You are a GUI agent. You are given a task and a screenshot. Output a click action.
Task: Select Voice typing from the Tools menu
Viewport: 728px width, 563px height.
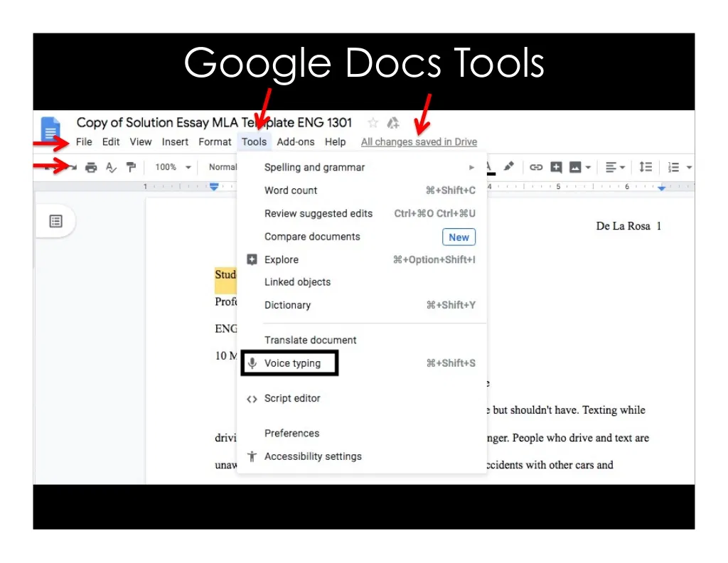(x=292, y=363)
